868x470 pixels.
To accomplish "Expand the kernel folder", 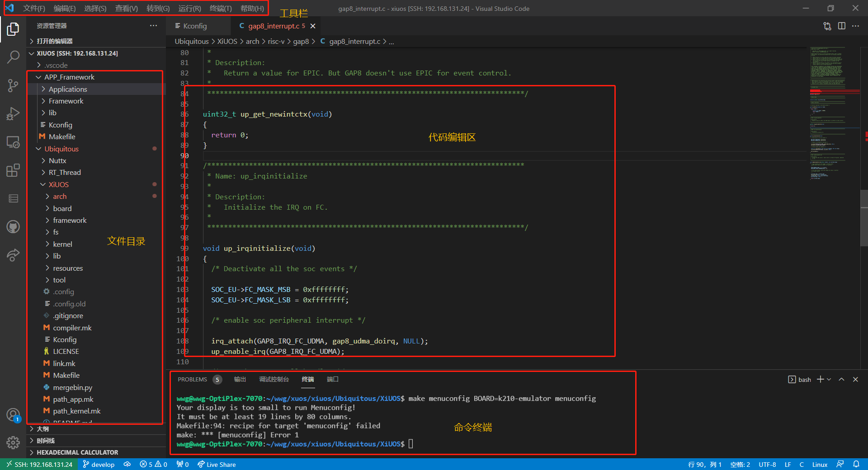I will [96, 244].
